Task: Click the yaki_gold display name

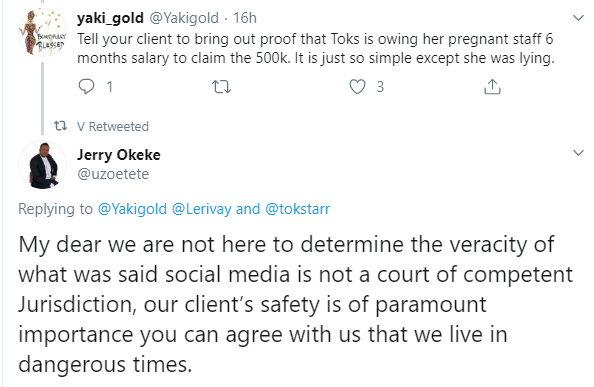Action: (x=110, y=18)
